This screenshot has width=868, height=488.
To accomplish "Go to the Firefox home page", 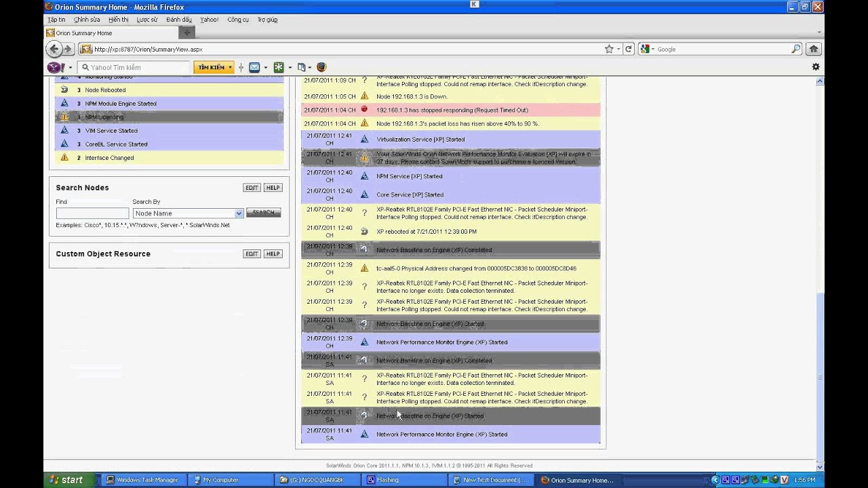I will click(814, 49).
